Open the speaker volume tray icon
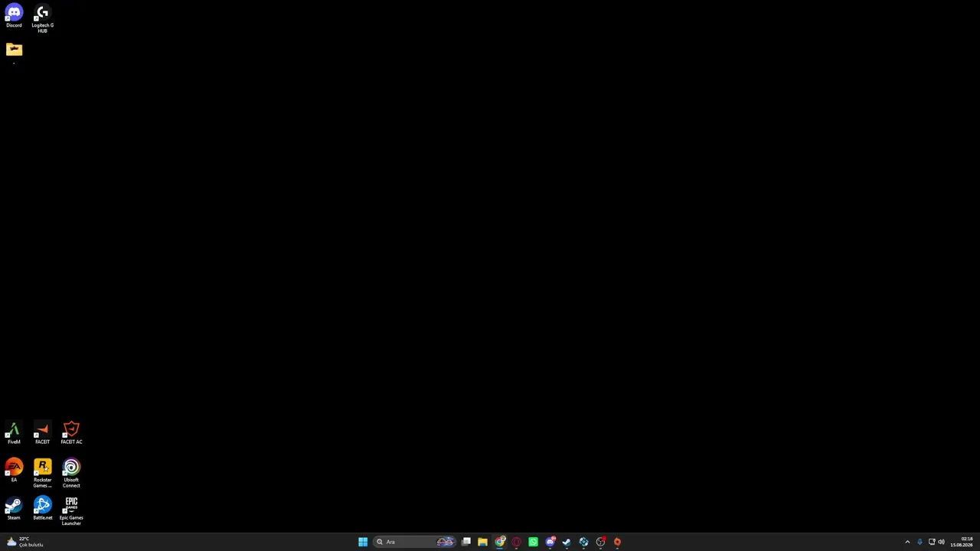980x551 pixels. coord(941,542)
